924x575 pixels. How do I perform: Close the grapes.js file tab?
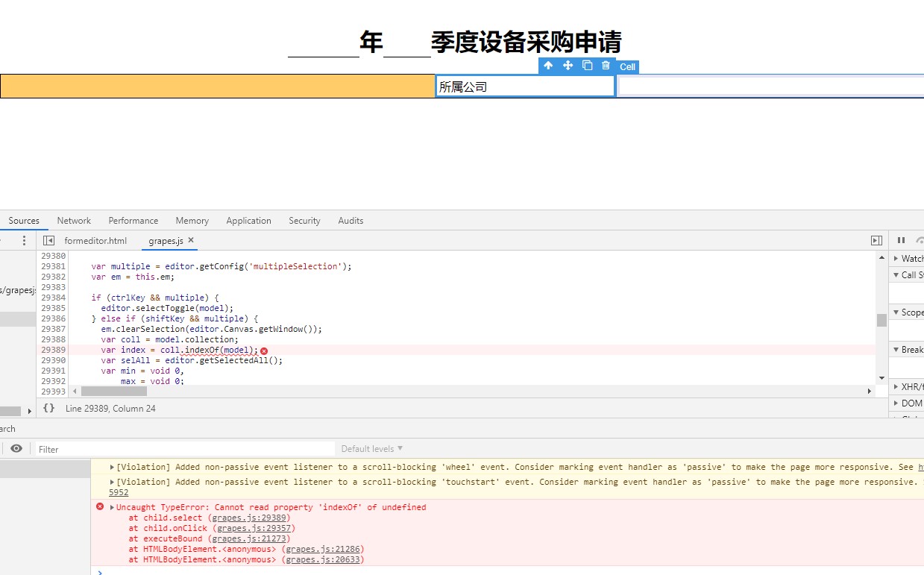coord(191,240)
